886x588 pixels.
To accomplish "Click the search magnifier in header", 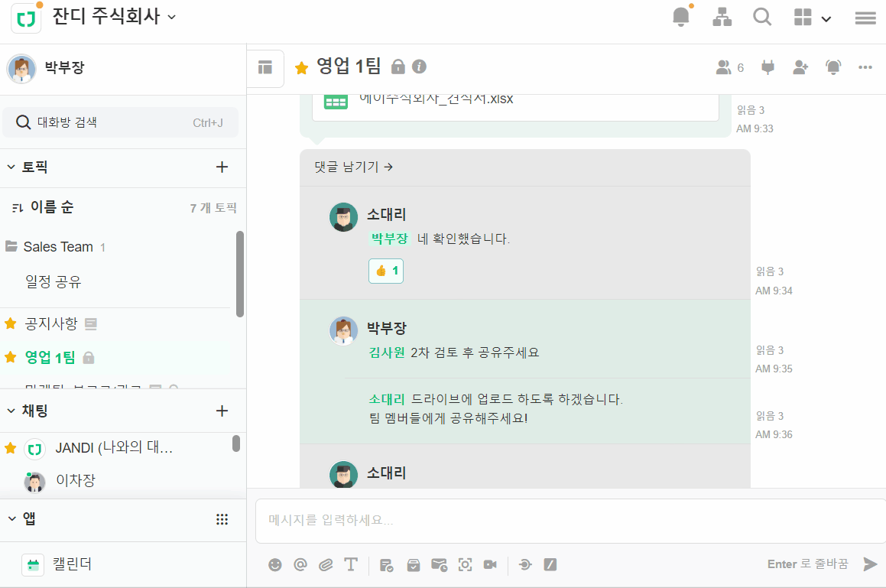I will pyautogui.click(x=762, y=17).
